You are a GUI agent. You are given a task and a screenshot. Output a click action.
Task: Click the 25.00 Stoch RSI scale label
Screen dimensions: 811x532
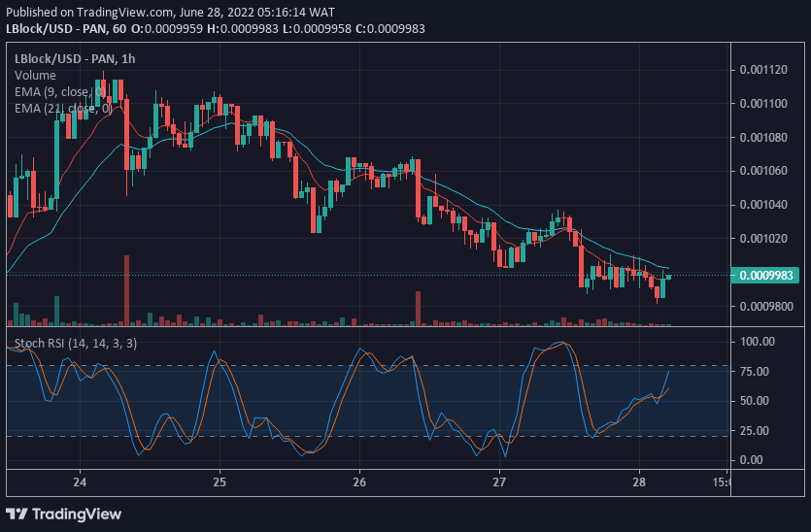(x=755, y=430)
